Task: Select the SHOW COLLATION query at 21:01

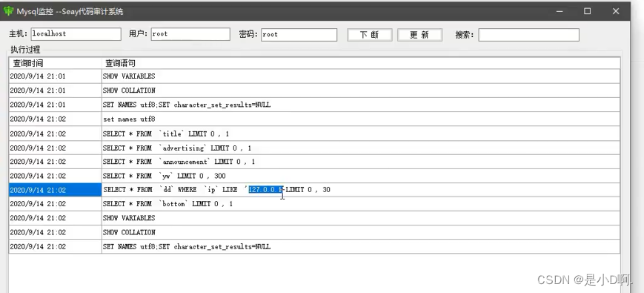Action: pos(361,90)
